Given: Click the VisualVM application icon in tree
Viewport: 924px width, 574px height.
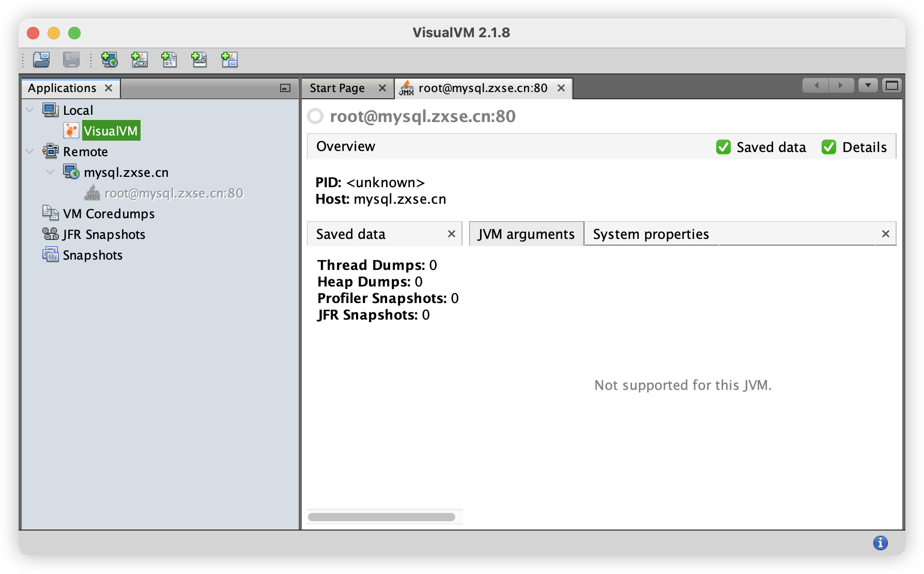Looking at the screenshot, I should pos(71,131).
